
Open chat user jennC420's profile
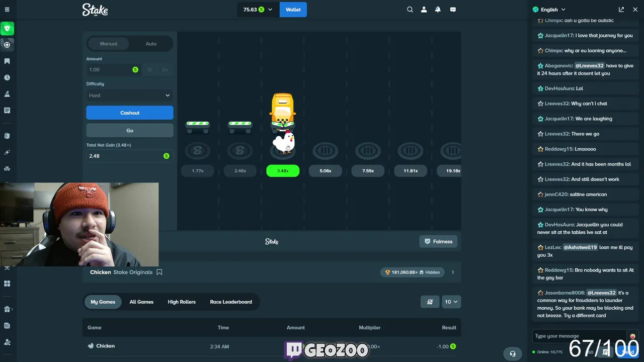(556, 194)
